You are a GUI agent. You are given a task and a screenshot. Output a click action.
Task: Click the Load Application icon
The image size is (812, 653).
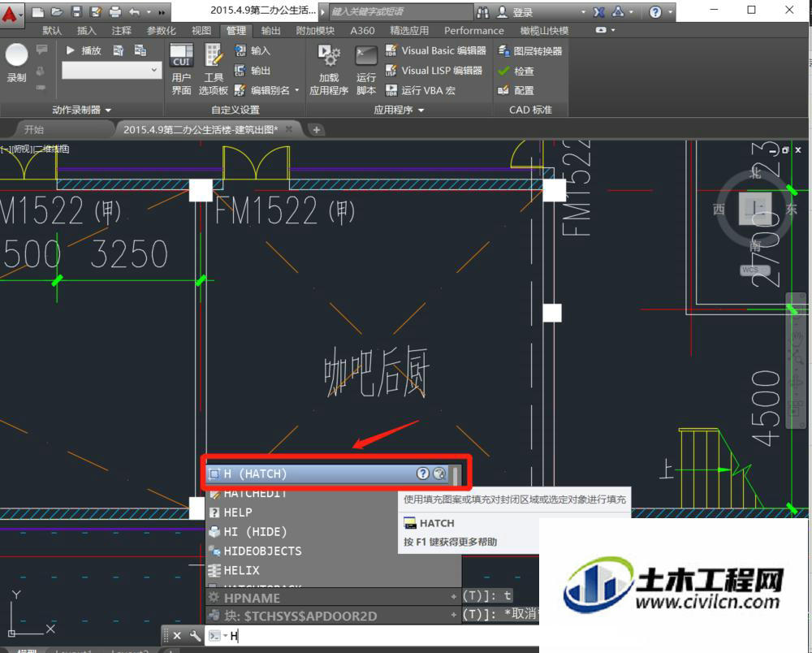tap(329, 55)
